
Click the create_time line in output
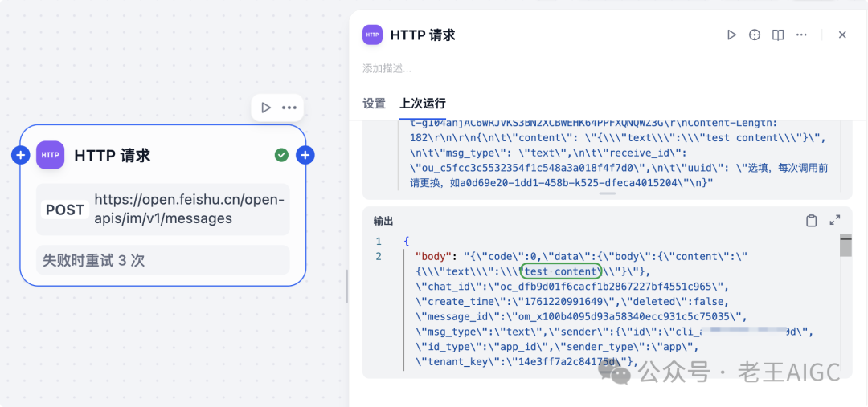[x=574, y=302]
